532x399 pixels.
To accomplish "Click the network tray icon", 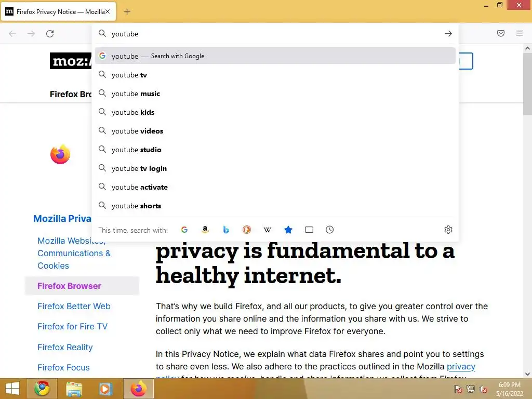I will [x=471, y=389].
